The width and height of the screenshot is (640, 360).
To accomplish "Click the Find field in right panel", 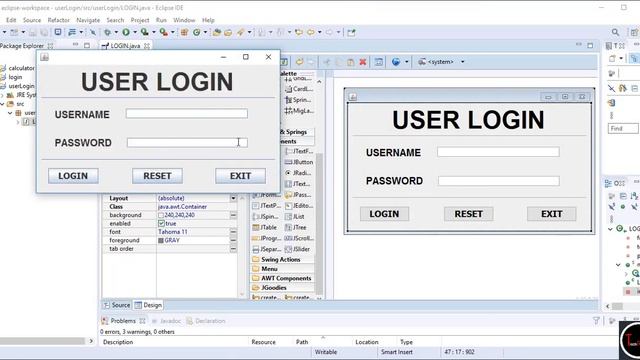I will point(623,129).
